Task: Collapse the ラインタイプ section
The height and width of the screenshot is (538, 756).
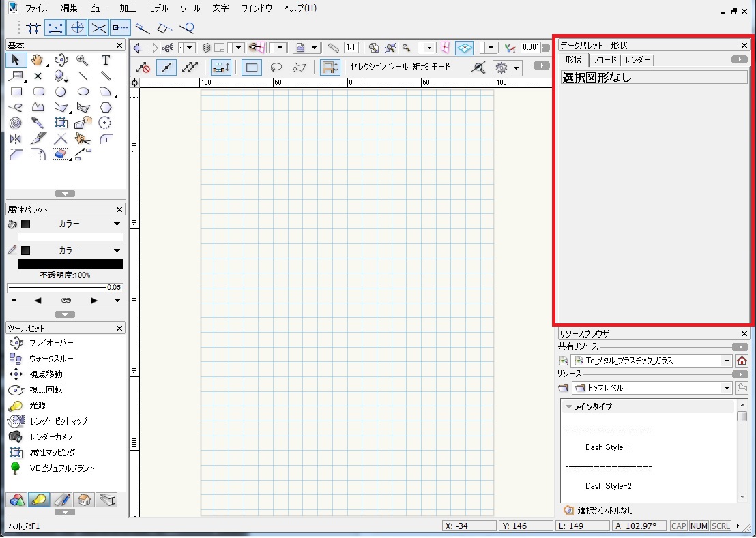Action: (x=569, y=407)
